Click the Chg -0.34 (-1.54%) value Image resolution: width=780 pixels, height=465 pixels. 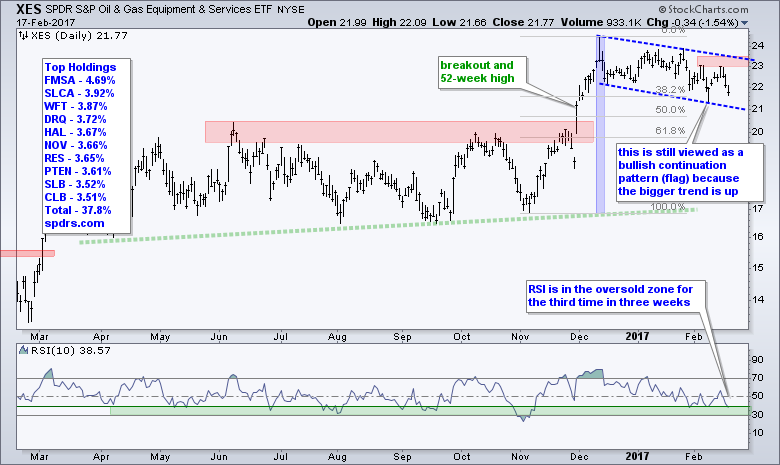pyautogui.click(x=692, y=22)
